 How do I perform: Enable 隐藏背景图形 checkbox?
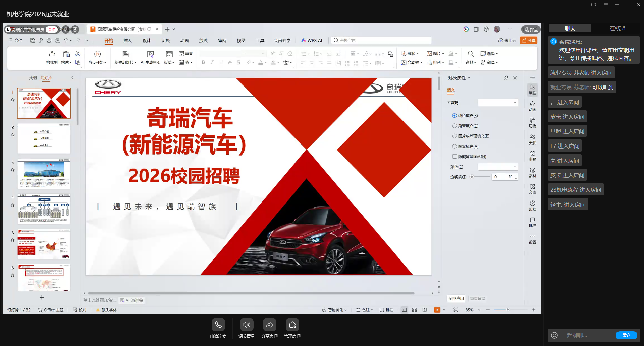pyautogui.click(x=454, y=157)
